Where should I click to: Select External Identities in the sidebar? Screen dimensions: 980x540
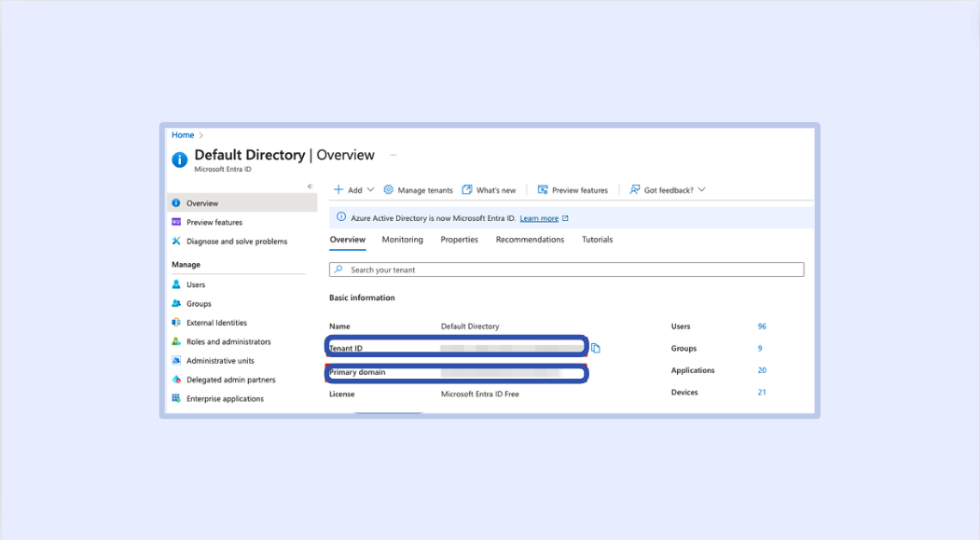pos(215,323)
